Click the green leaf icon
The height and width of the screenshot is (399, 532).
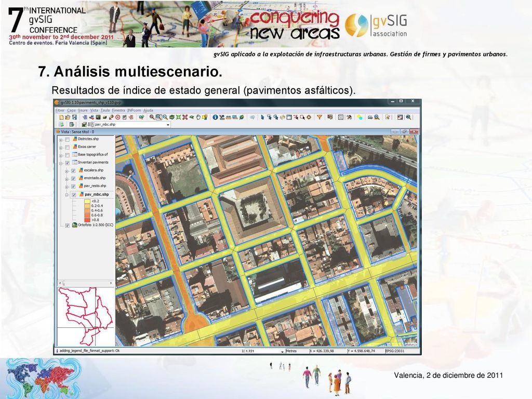242,117
